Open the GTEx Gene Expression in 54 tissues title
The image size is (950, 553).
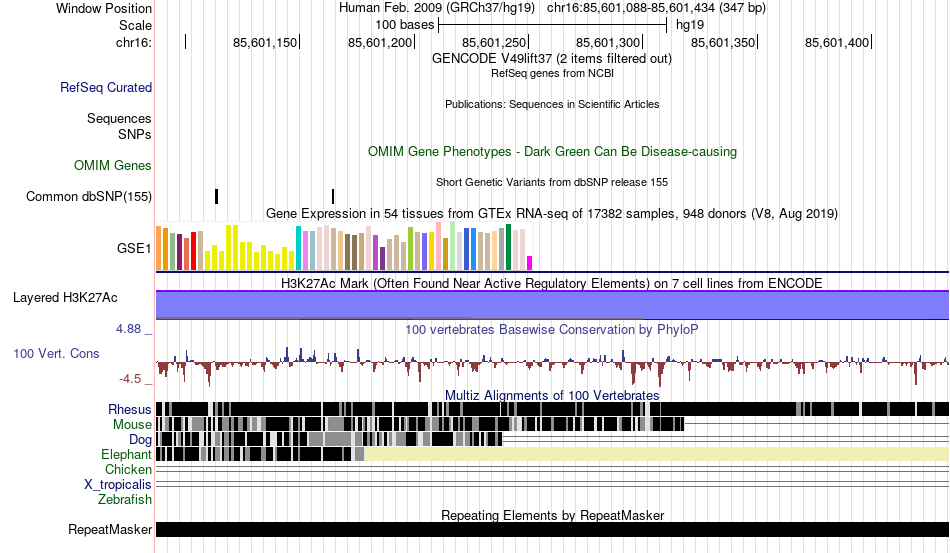(x=552, y=213)
